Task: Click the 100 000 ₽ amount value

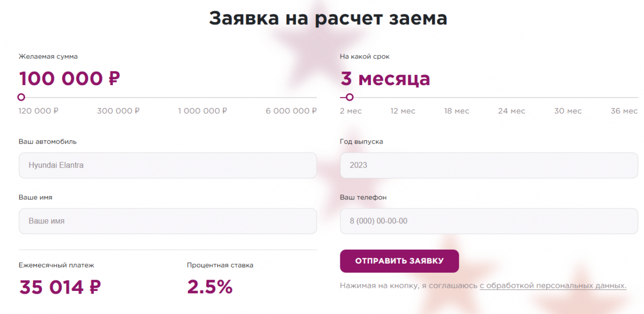Action: tap(69, 79)
